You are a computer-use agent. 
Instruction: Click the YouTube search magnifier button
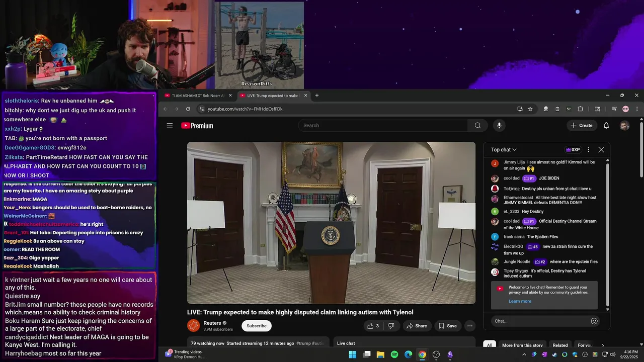[x=477, y=125]
